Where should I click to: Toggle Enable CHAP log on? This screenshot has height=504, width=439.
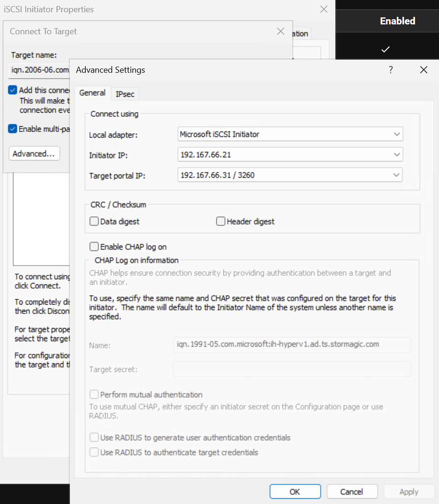click(94, 246)
